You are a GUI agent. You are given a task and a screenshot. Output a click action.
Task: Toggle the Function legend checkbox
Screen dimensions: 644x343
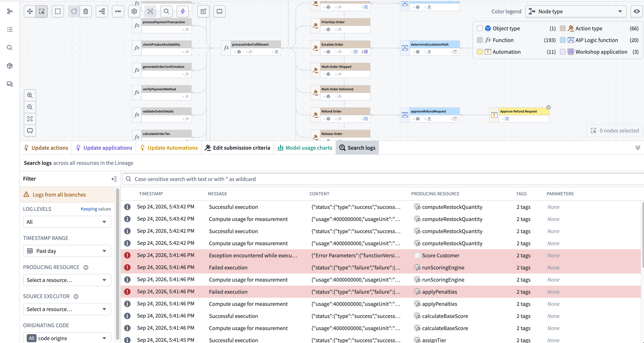(x=480, y=40)
